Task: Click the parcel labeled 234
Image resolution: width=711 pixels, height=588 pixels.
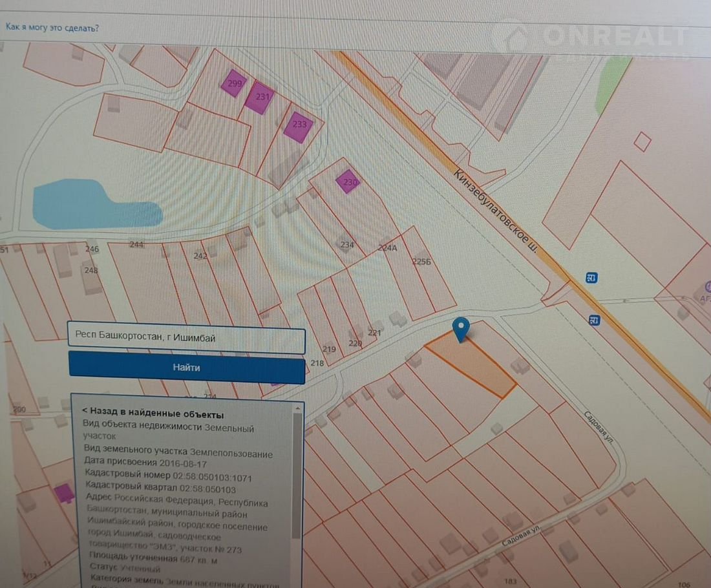Action: pos(347,246)
